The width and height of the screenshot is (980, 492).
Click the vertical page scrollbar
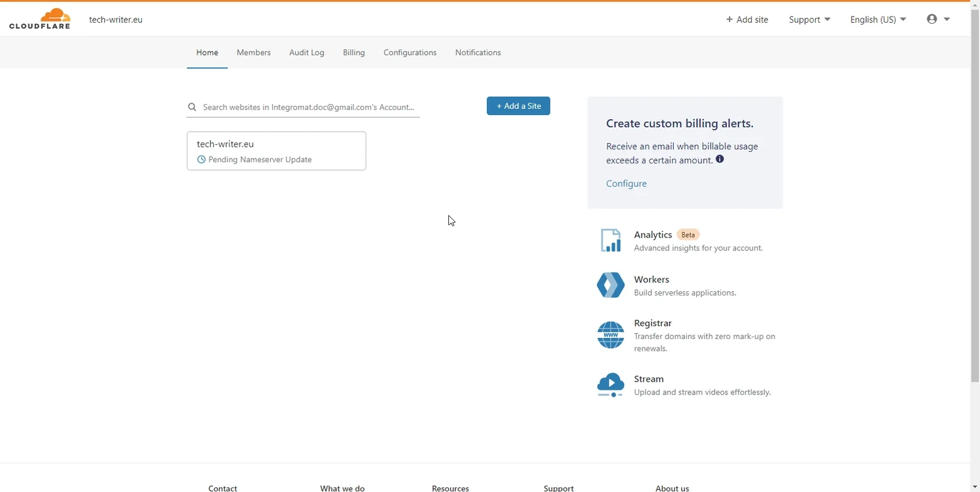click(x=975, y=196)
